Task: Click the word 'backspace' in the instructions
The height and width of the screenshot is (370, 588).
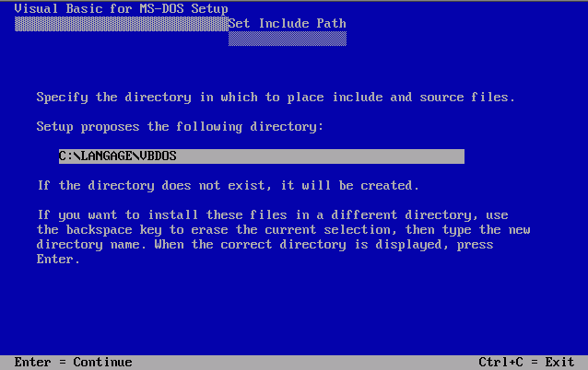Action: point(99,229)
